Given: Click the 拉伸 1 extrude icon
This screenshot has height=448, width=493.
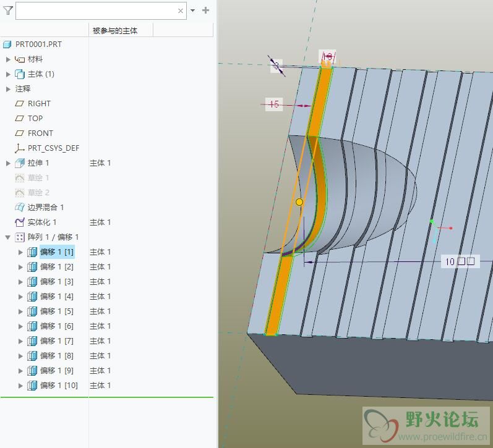Looking at the screenshot, I should (x=20, y=163).
